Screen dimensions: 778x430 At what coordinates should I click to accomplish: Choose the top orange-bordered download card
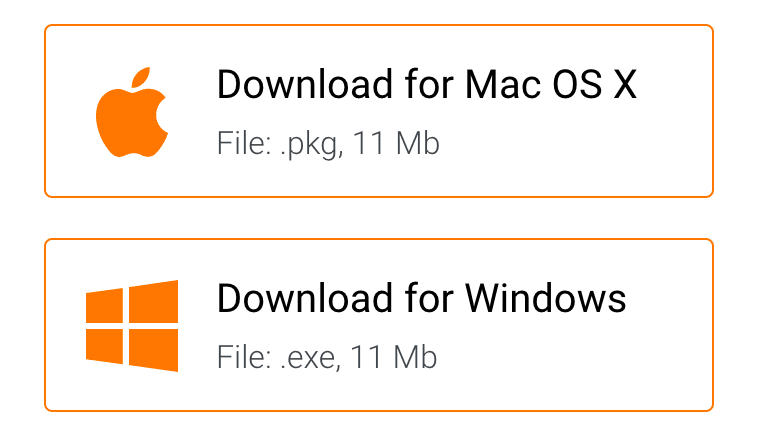coord(378,111)
